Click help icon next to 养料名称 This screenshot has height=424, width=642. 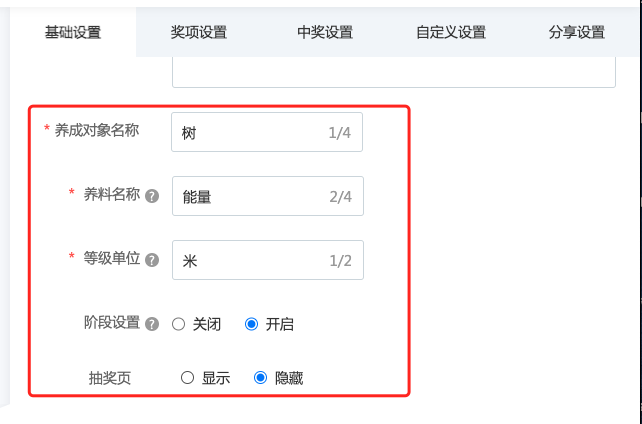pos(152,196)
